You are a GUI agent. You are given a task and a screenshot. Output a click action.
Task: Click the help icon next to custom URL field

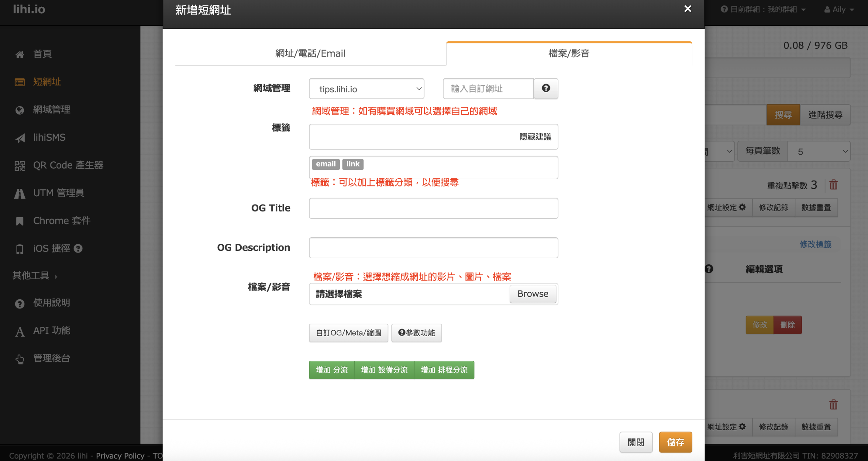tap(546, 88)
